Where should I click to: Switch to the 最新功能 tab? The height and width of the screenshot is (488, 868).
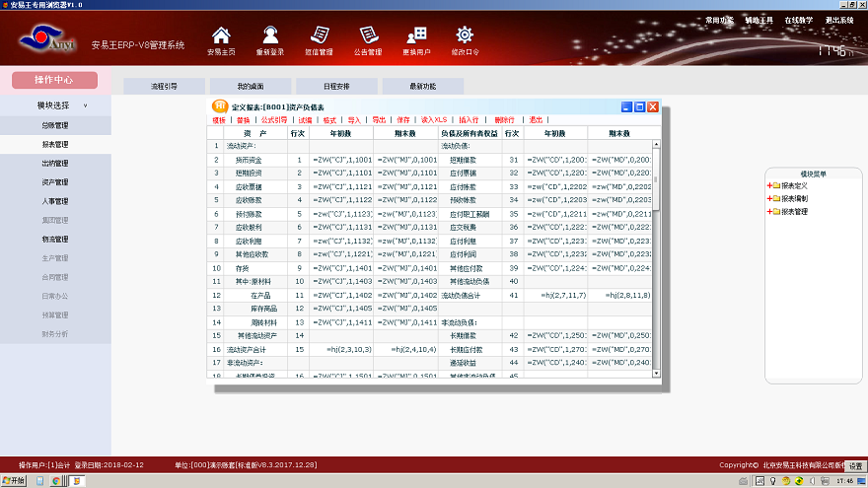click(423, 87)
